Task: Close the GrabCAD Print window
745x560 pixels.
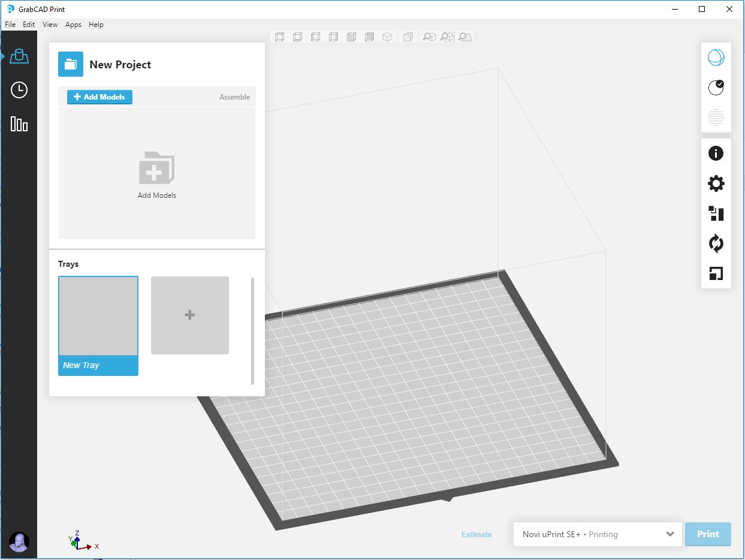Action: [729, 9]
